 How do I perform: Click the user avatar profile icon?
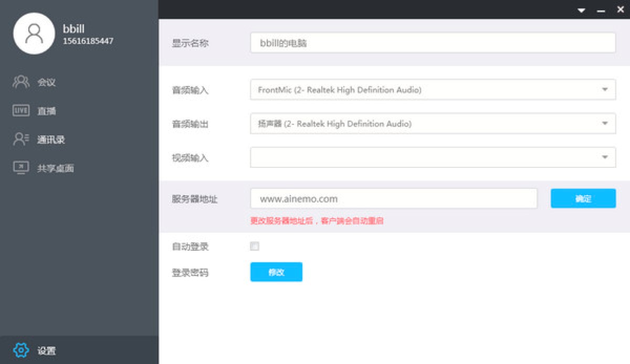point(34,34)
